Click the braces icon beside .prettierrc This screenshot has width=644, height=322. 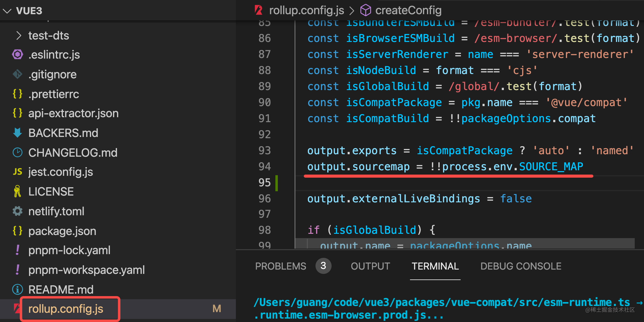pos(18,94)
